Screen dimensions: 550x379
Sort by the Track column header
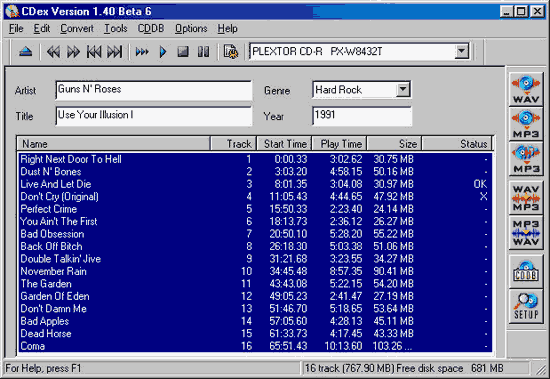233,144
